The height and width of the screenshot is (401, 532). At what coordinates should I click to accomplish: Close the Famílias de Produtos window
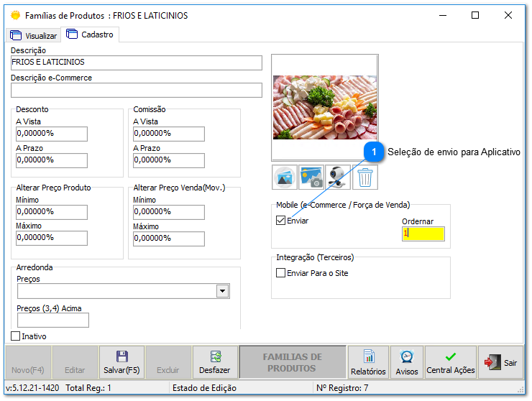[508, 15]
